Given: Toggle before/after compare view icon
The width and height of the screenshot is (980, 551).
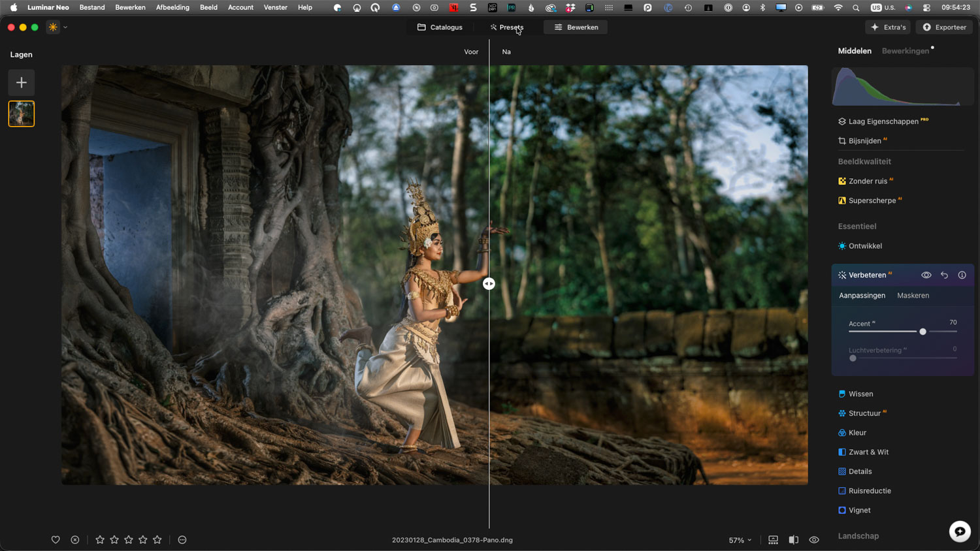Looking at the screenshot, I should point(794,540).
